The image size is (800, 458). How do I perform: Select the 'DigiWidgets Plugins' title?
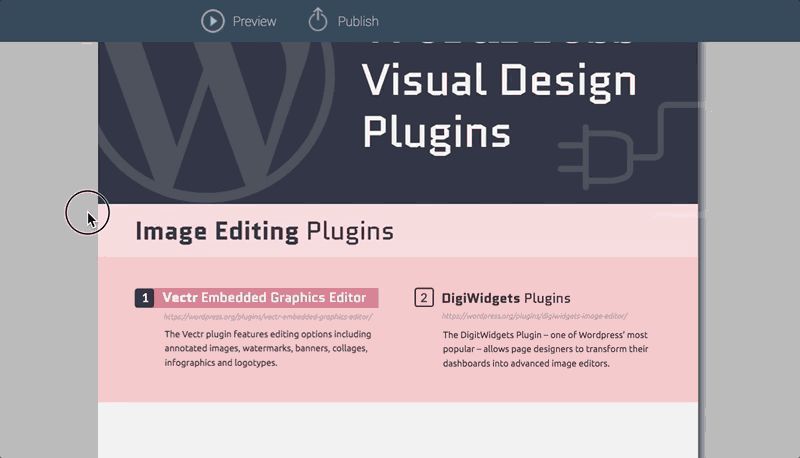(506, 298)
